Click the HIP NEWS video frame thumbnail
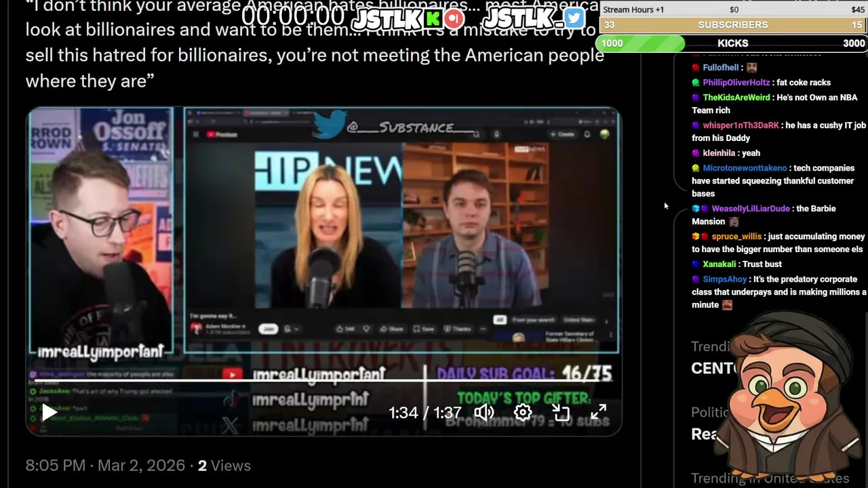Image resolution: width=868 pixels, height=488 pixels. pos(401,224)
